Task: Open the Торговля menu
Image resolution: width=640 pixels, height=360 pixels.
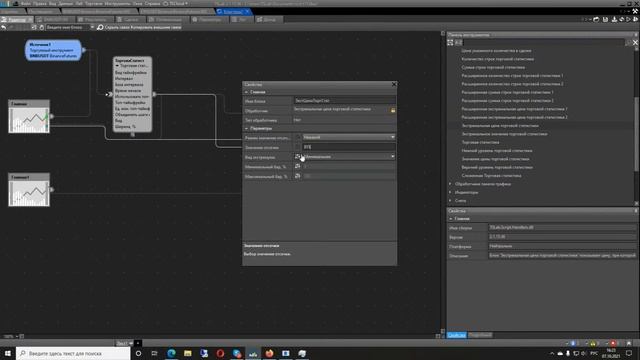Action: [94, 3]
